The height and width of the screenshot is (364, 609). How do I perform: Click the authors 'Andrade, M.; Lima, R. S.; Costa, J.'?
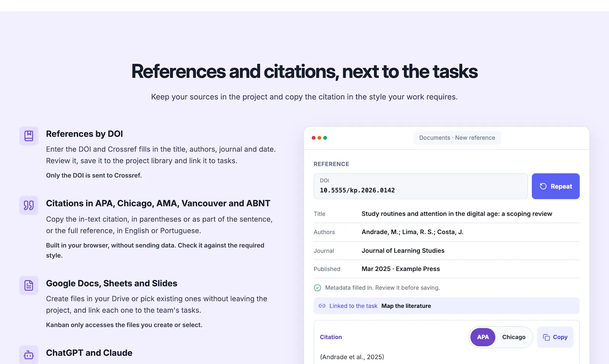413,232
